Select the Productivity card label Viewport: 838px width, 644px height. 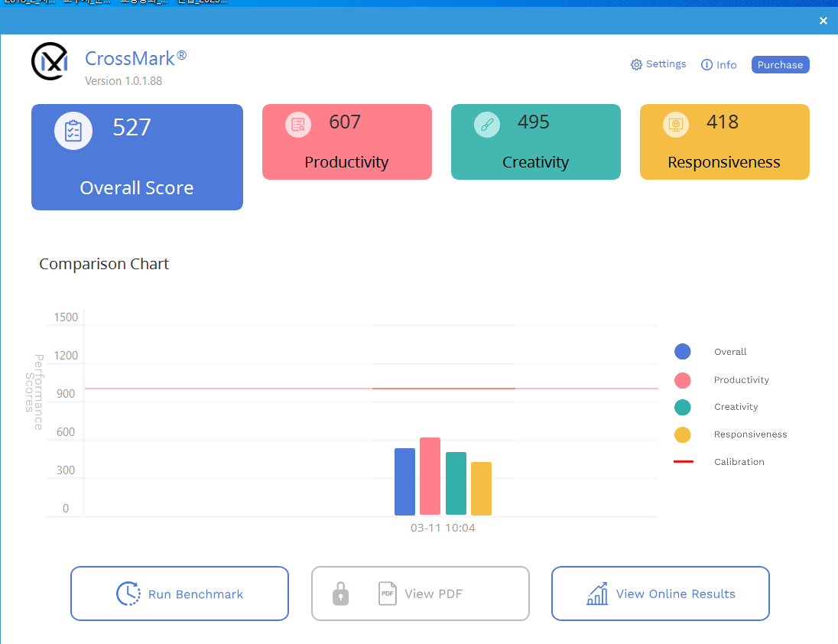tap(346, 162)
